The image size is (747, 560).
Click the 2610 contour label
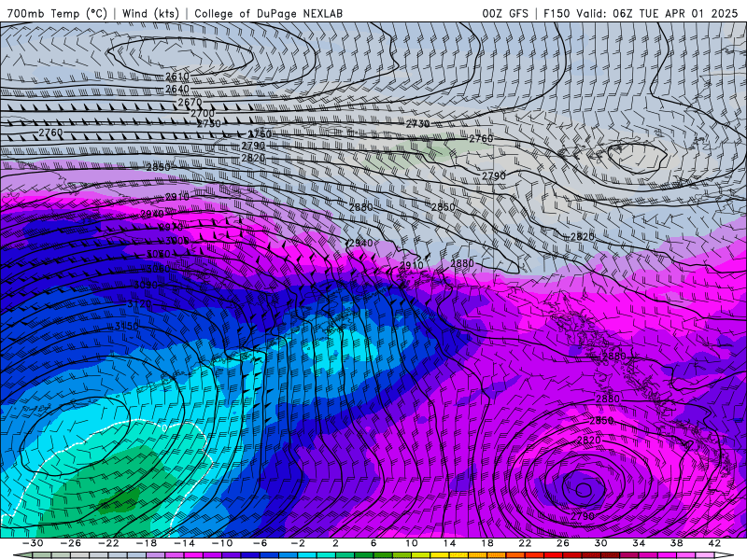[177, 77]
